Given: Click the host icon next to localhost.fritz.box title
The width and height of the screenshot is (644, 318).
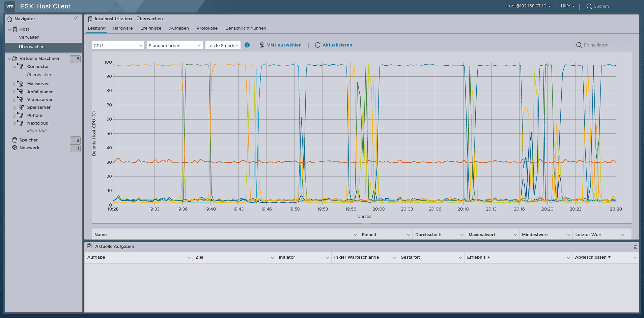Looking at the screenshot, I should pos(90,19).
